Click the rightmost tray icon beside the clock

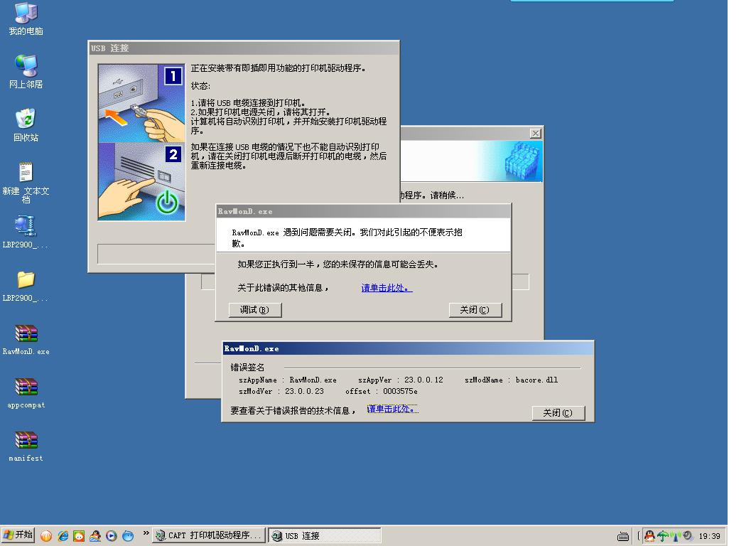tap(688, 536)
